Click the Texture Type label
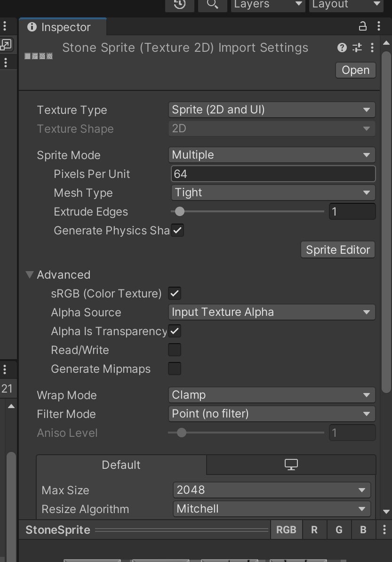This screenshot has height=562, width=392. pos(72,110)
